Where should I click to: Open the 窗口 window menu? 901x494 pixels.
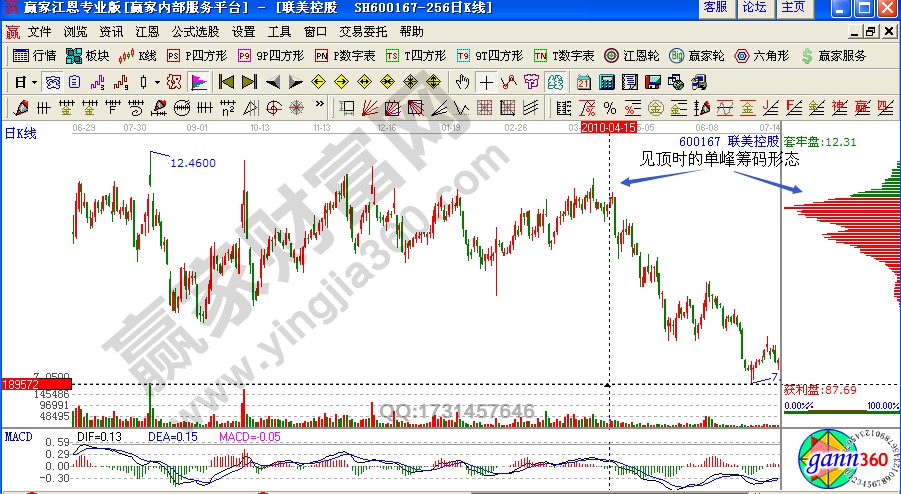[x=315, y=32]
